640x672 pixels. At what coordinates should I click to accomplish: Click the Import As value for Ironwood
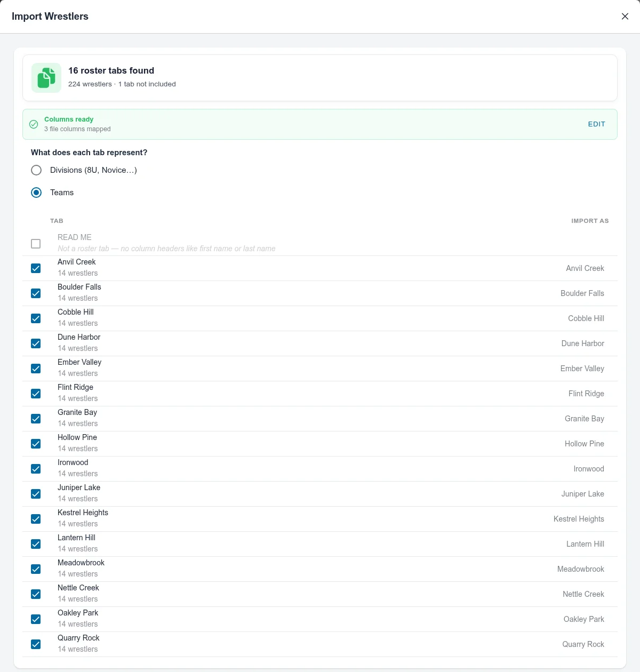[x=589, y=469]
